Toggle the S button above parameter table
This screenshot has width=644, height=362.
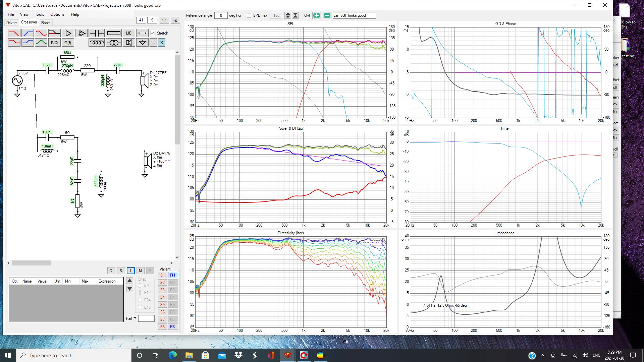121,271
